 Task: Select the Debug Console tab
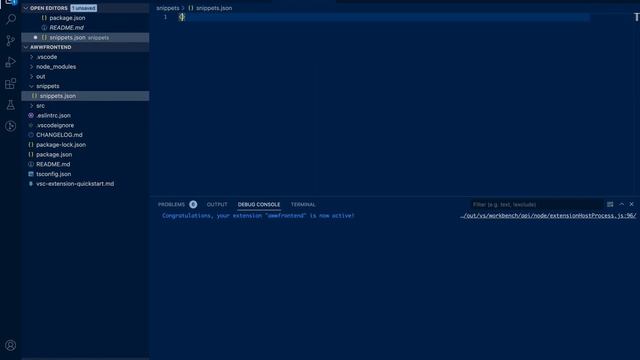(259, 204)
